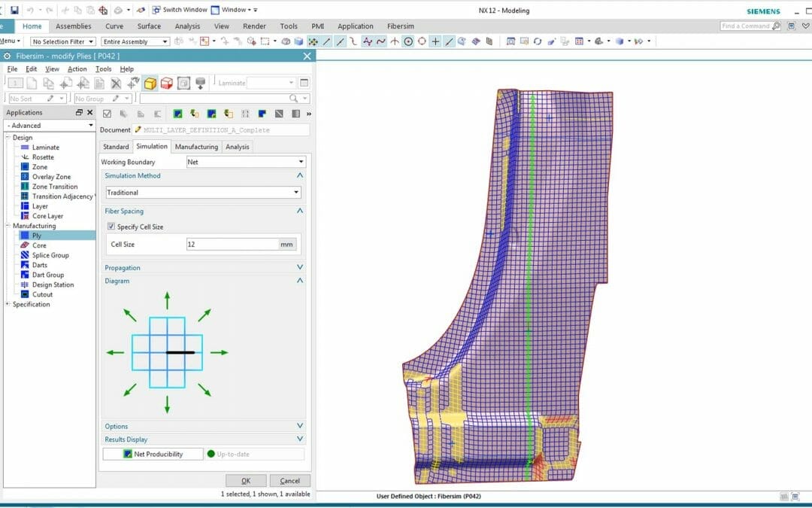Viewport: 812px width, 508px height.
Task: Select the red cube icon in Fibersim toolbar
Action: [x=167, y=83]
